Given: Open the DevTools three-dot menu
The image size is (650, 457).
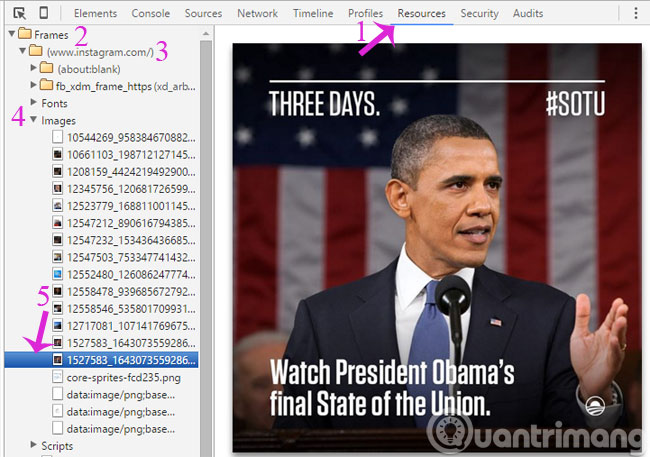Looking at the screenshot, I should [635, 13].
